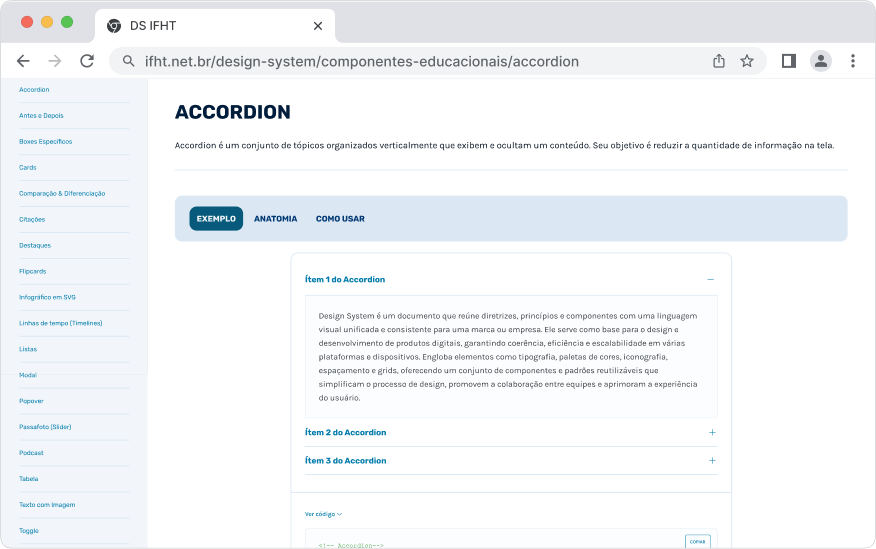This screenshot has height=549, width=876.
Task: Open Listas in the sidebar
Action: [28, 349]
